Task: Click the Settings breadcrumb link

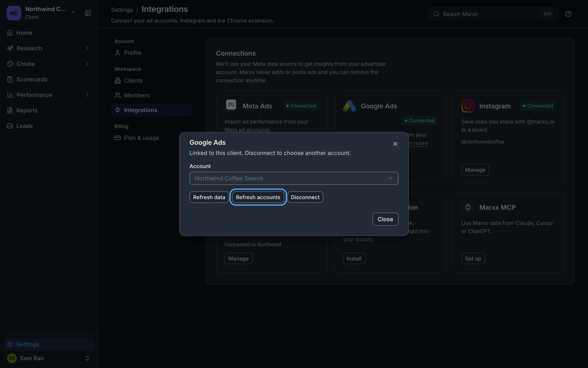Action: click(122, 10)
